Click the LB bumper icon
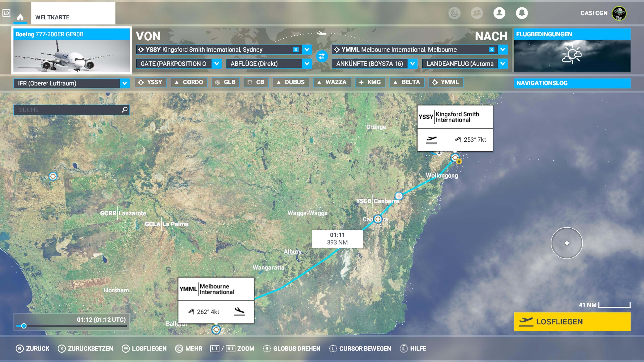 [6, 13]
